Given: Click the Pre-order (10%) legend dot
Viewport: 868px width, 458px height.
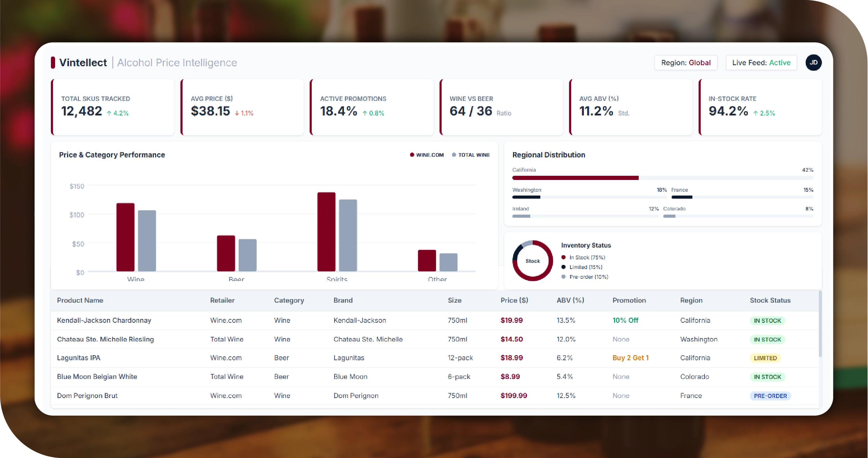Looking at the screenshot, I should click(564, 277).
